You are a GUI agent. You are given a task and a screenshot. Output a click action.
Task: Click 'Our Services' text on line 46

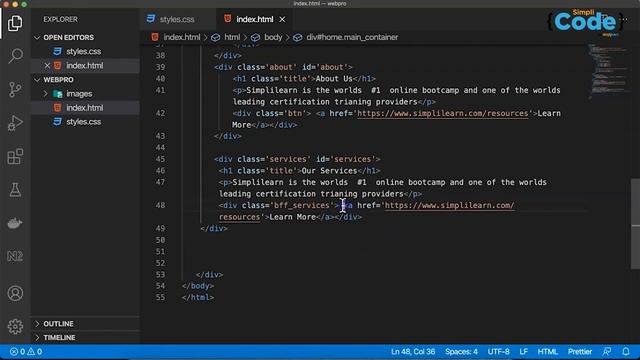click(329, 171)
